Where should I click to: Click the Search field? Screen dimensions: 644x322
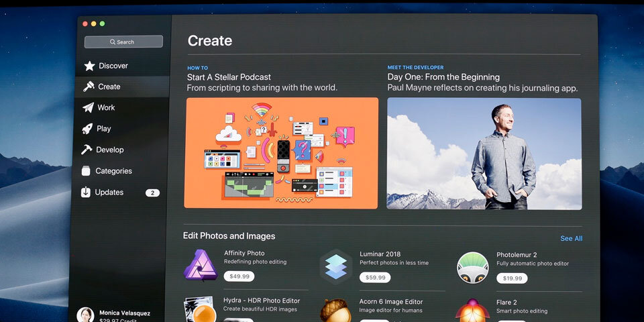(x=123, y=42)
